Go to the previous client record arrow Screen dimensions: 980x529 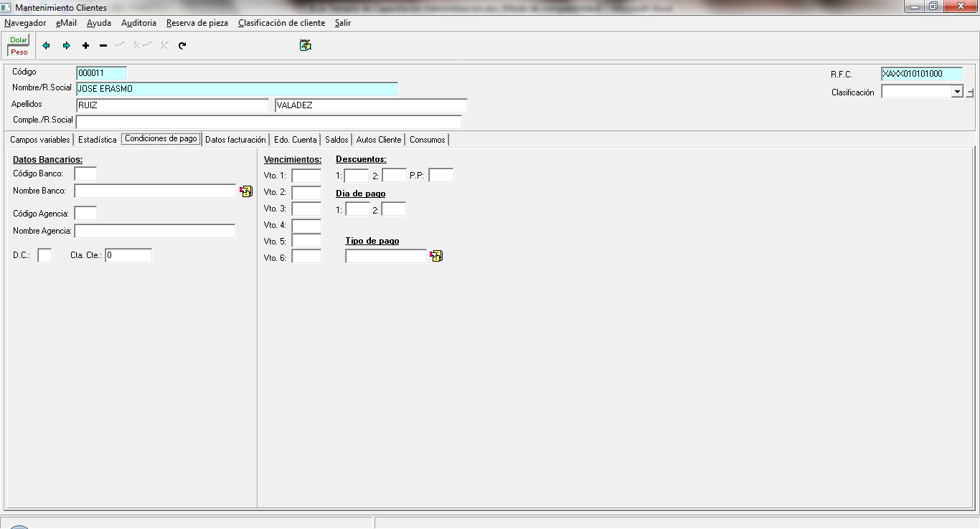point(47,46)
